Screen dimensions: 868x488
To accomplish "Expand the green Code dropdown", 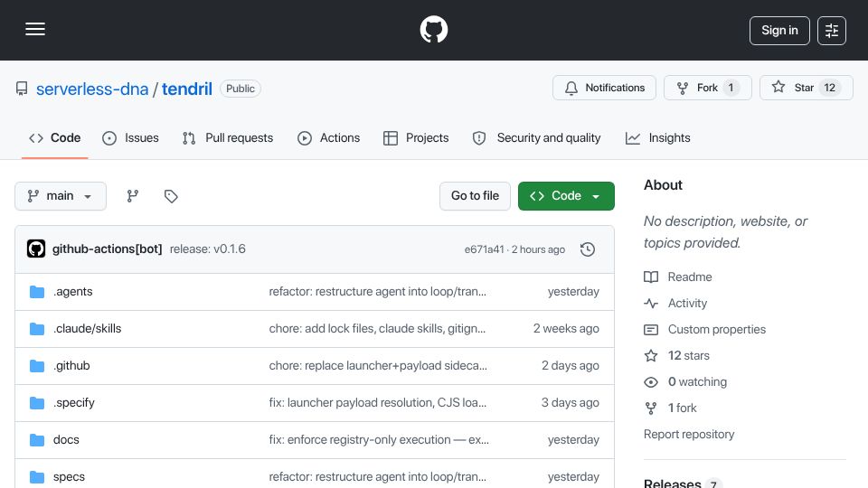I will [x=566, y=196].
